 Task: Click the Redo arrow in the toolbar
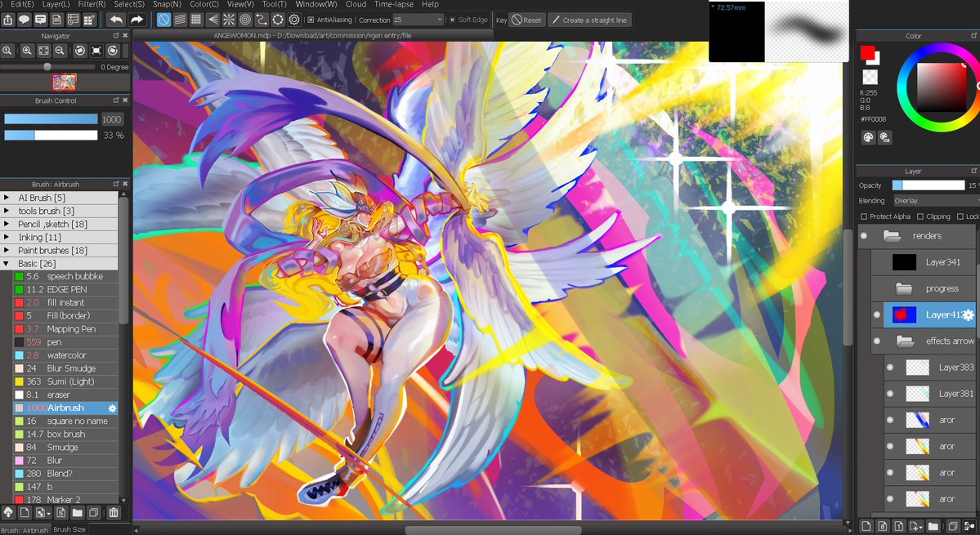click(x=136, y=20)
